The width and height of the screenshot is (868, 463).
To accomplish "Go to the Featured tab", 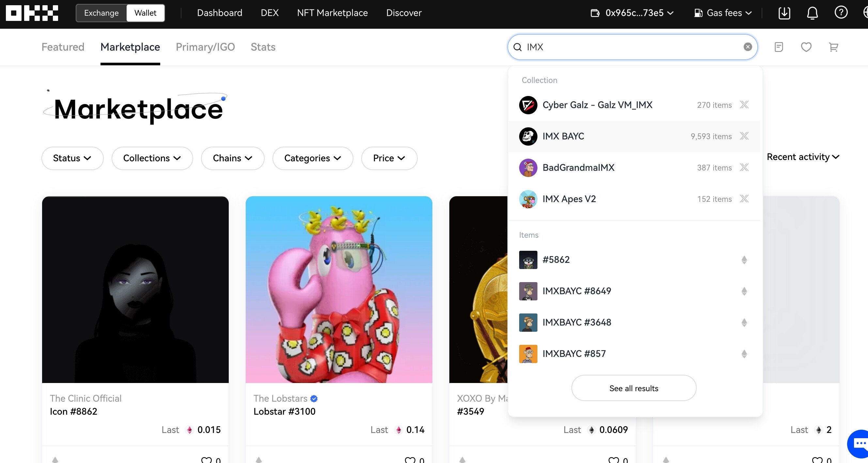I will 63,47.
